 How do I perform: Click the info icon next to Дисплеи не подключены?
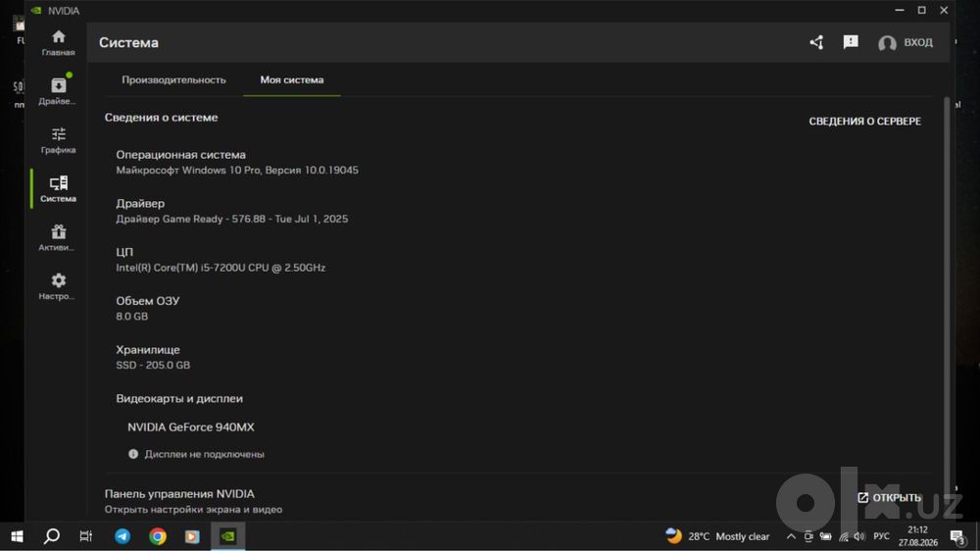click(133, 454)
